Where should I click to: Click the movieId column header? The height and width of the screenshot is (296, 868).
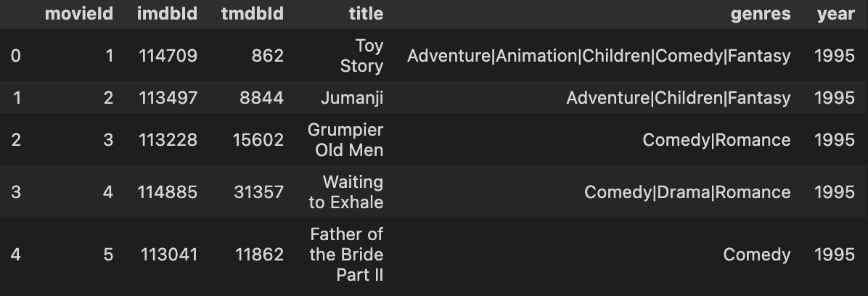click(78, 14)
